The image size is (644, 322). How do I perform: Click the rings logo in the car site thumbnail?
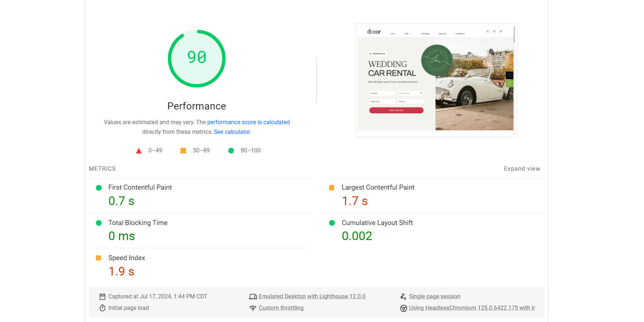pyautogui.click(x=369, y=31)
